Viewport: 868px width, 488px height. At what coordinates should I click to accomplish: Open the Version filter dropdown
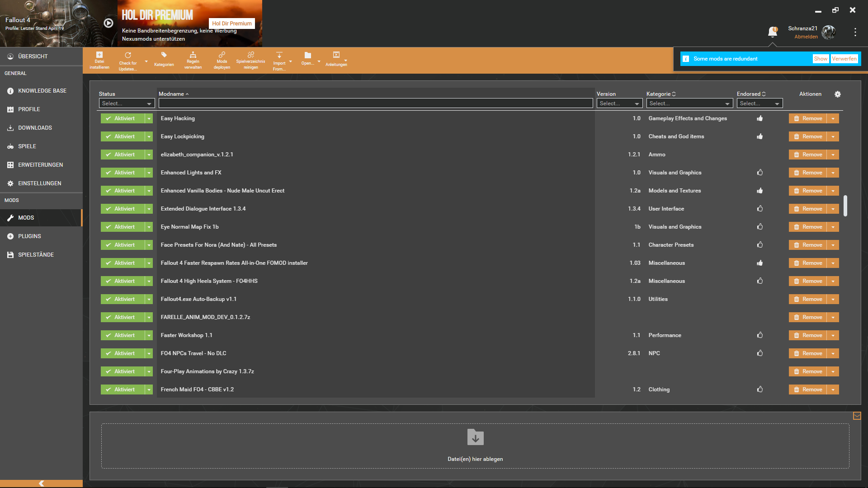(x=619, y=103)
